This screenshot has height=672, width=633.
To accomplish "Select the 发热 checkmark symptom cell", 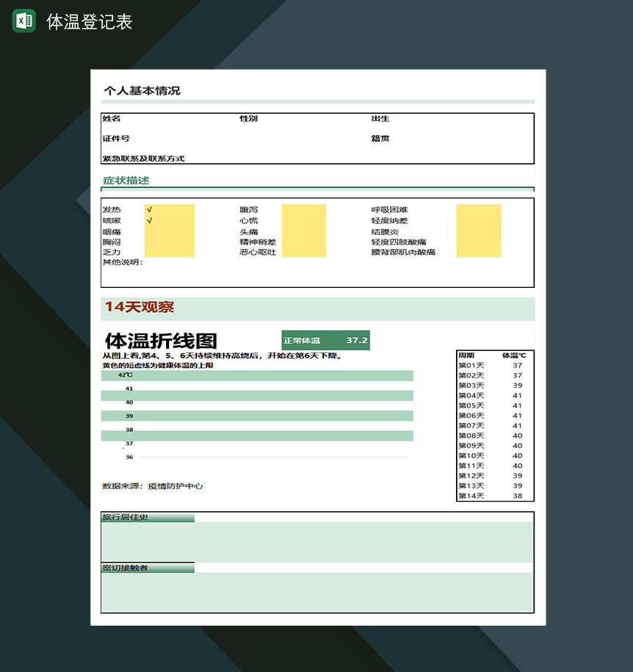I will [x=149, y=208].
